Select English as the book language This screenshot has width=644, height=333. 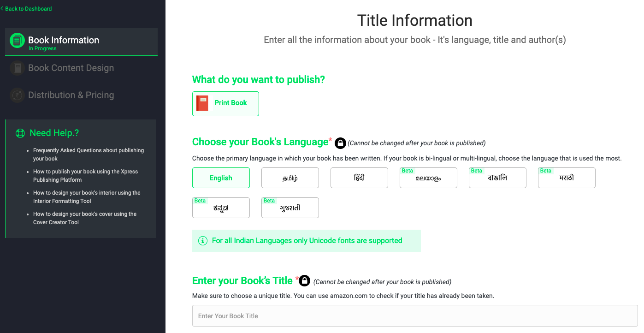221,178
